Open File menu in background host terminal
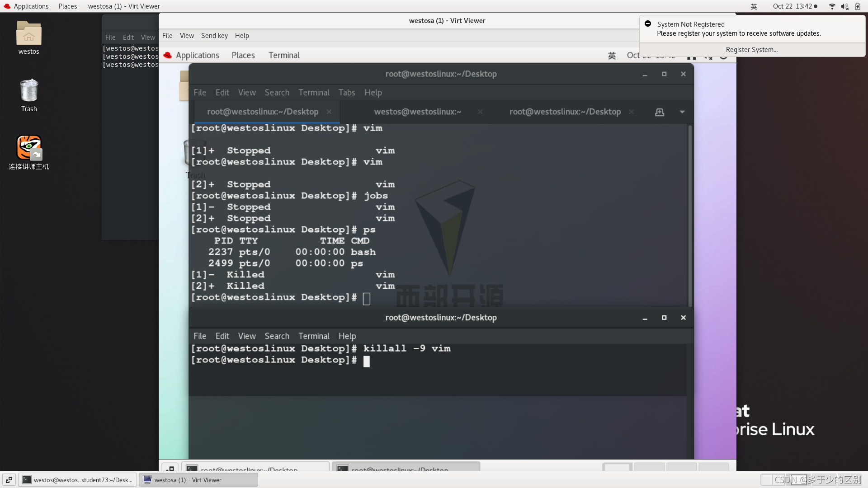868x488 pixels. pyautogui.click(x=110, y=38)
